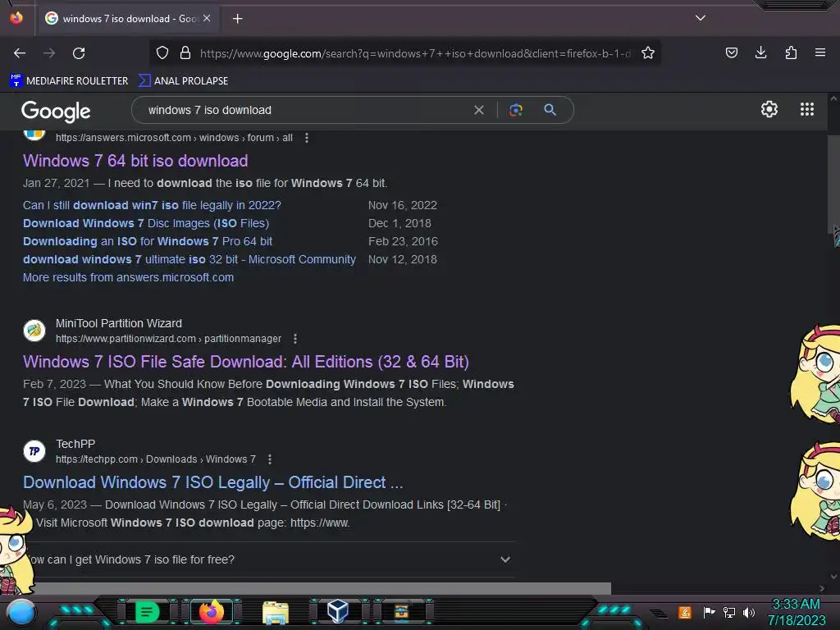
Task: Open Windows 7 ISO File Safe Download result
Action: pos(246,362)
